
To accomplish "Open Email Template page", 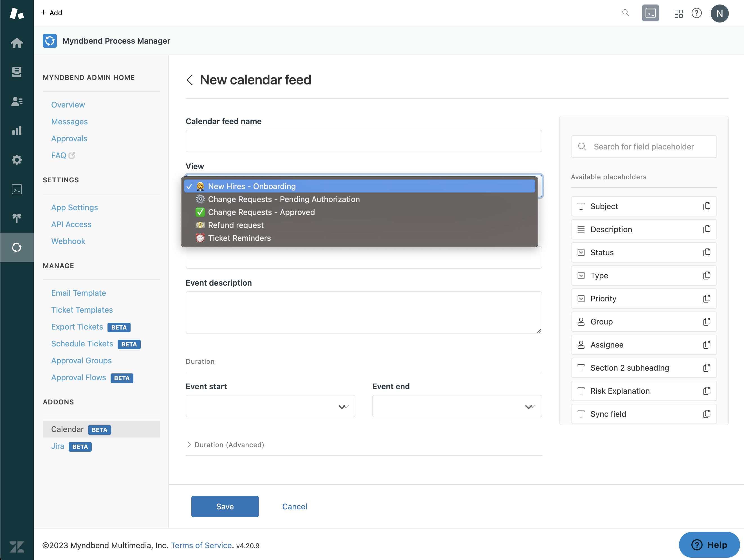I will [x=79, y=293].
